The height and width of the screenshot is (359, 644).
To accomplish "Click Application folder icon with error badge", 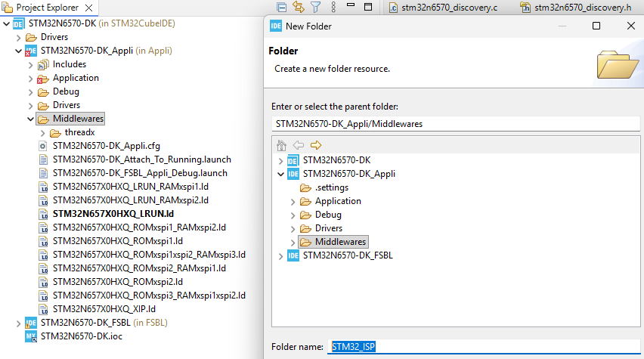I will 43,79.
